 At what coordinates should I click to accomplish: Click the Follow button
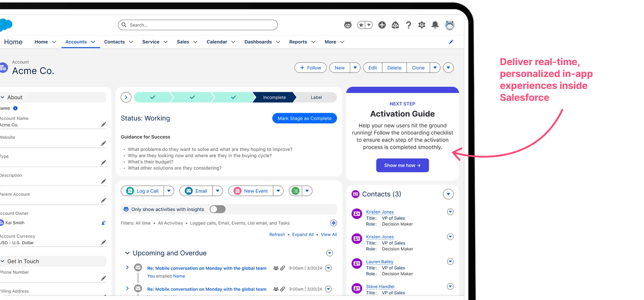pyautogui.click(x=310, y=68)
